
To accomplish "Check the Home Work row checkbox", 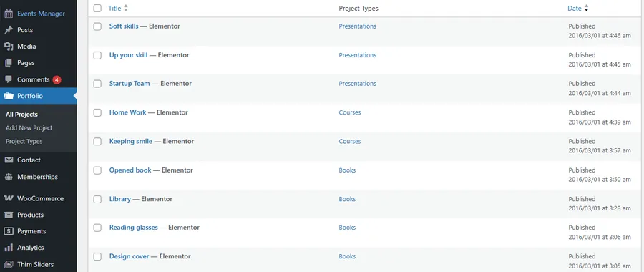I will point(97,112).
